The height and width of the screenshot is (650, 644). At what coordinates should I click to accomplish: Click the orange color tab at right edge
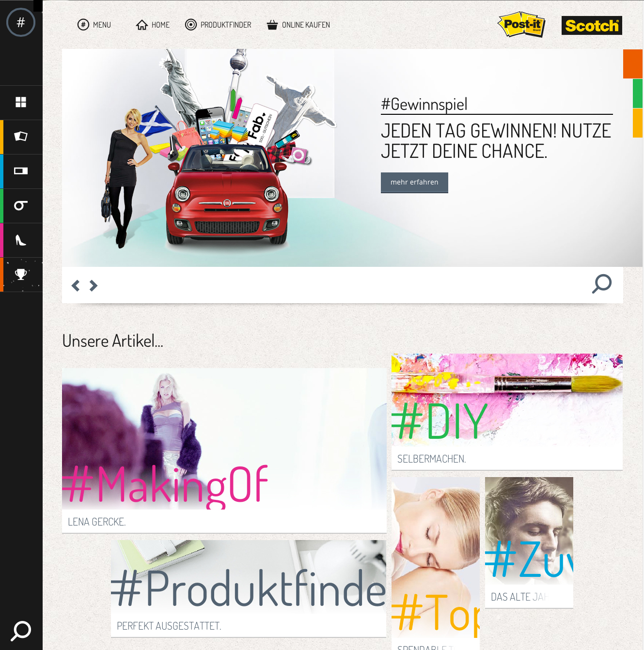coord(633,63)
